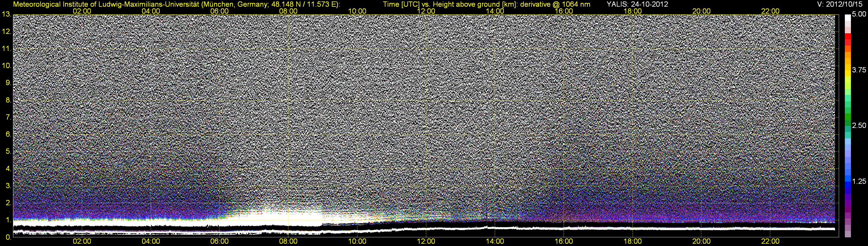This screenshot has height=246, width=868.
Task: Pick the 8 km height axis label
Action: [x=8, y=100]
